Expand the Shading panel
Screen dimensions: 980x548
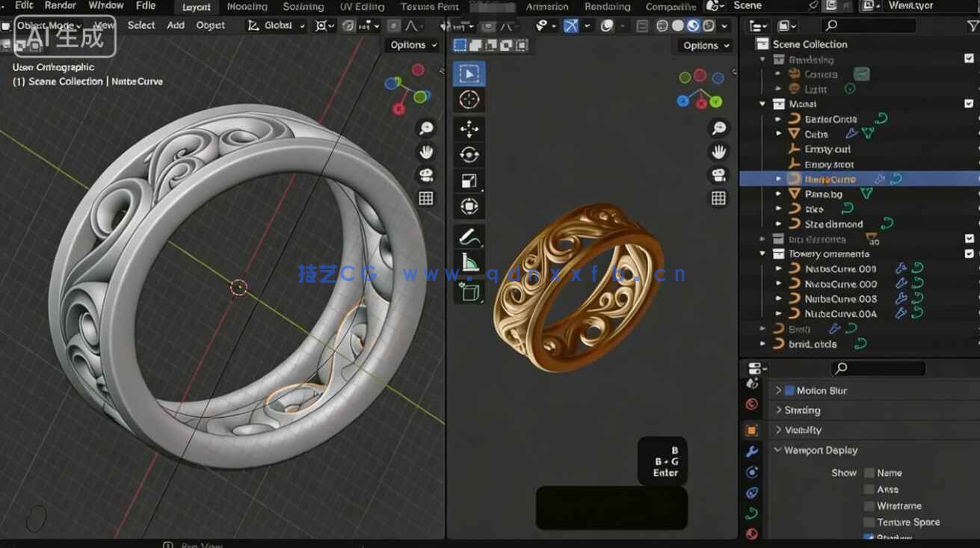pos(801,410)
